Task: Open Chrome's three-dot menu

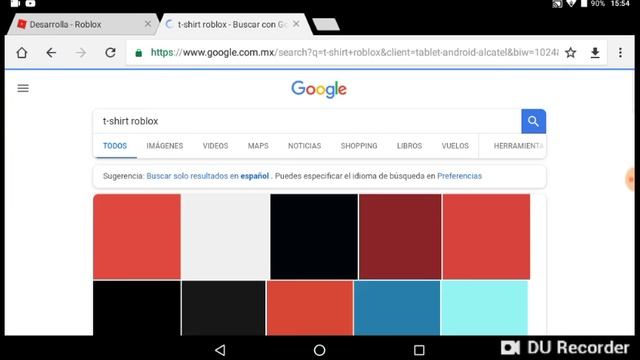Action: tap(620, 53)
